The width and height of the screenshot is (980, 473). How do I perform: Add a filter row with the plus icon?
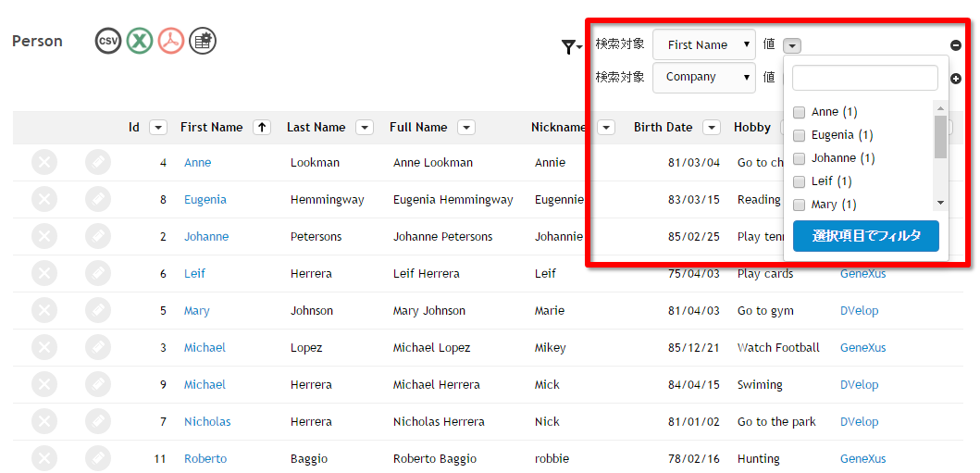956,79
